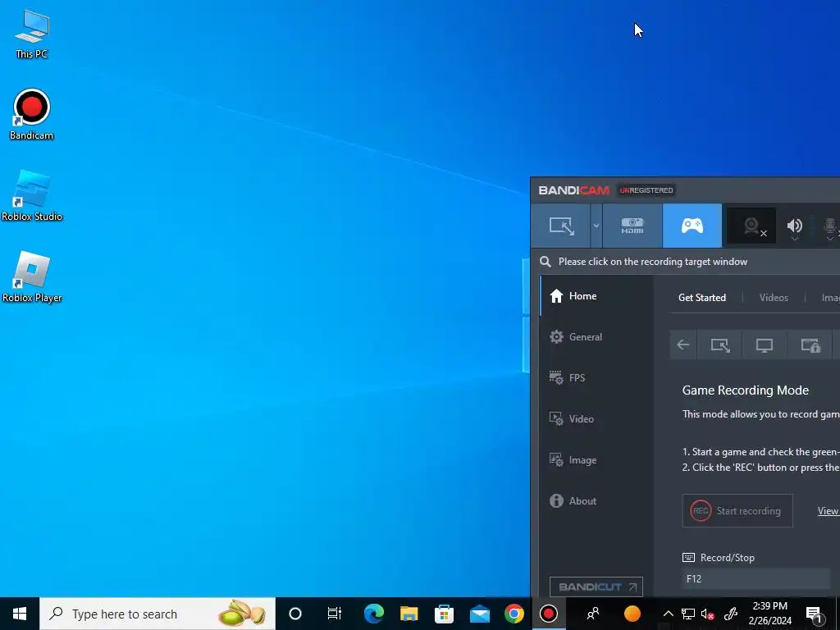Toggle the speaker sound recording icon

coord(794,226)
